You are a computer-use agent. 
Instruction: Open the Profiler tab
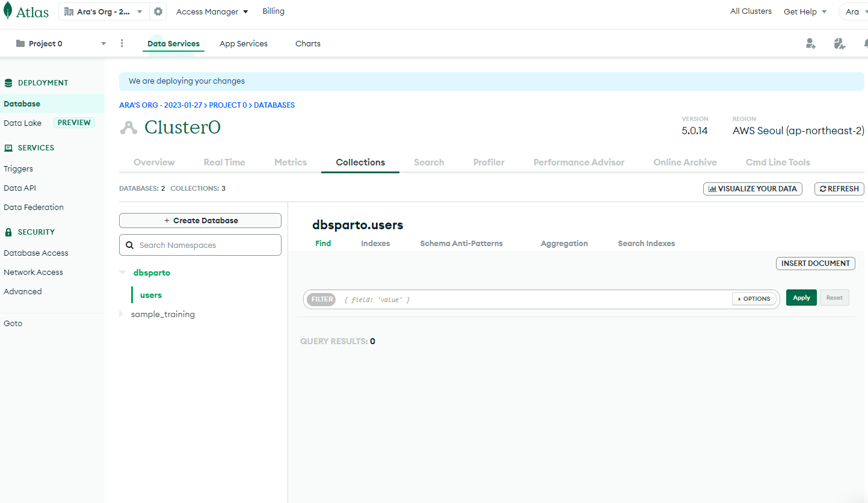[x=489, y=162]
